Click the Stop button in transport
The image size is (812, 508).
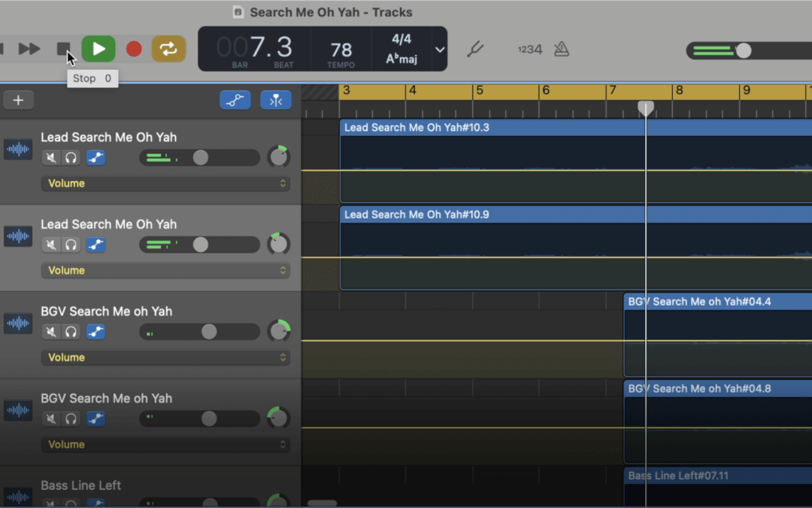[63, 49]
